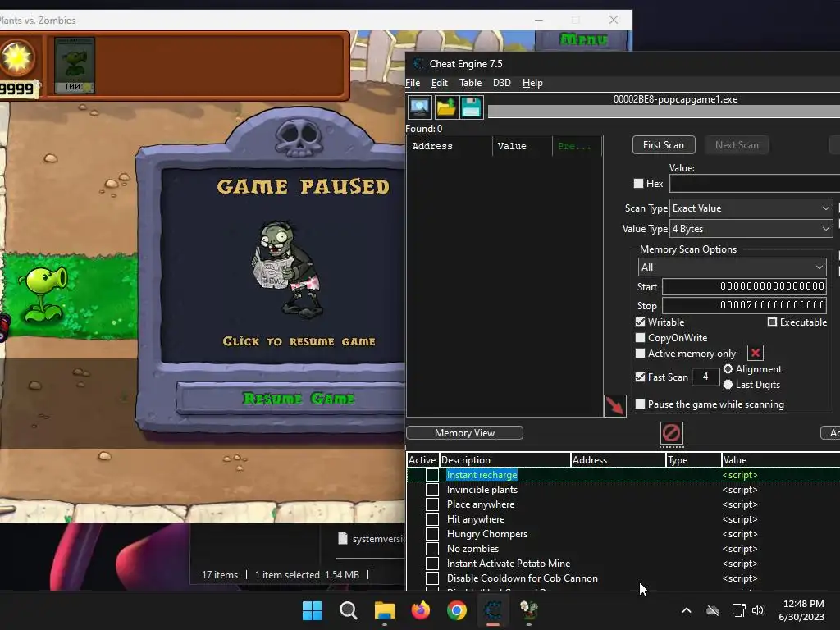Switch to Cheat Engine taskbar icon
840x630 pixels.
493,610
